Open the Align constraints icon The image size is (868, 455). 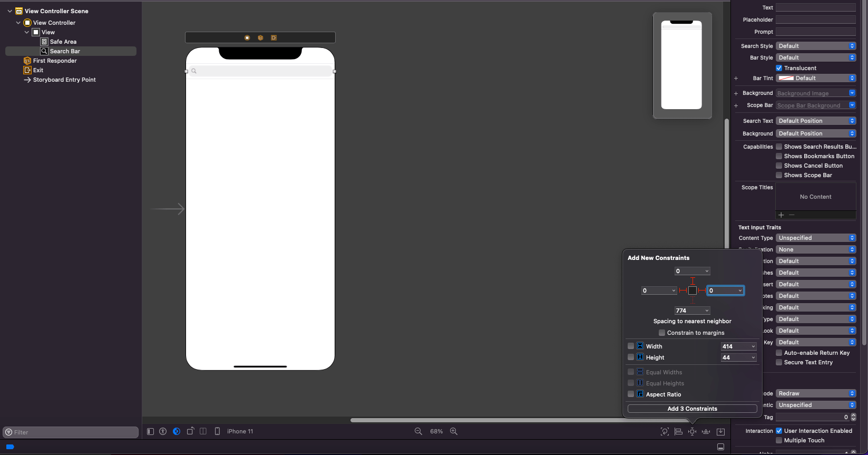[x=678, y=431]
